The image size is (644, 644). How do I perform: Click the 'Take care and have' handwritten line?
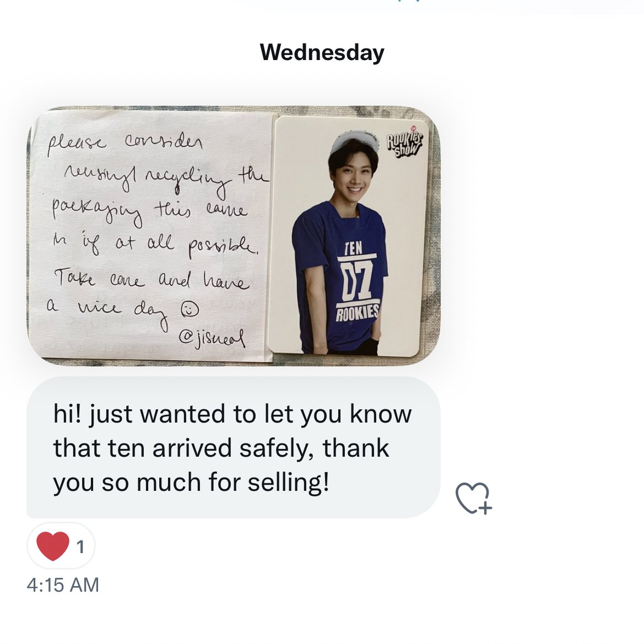click(152, 280)
